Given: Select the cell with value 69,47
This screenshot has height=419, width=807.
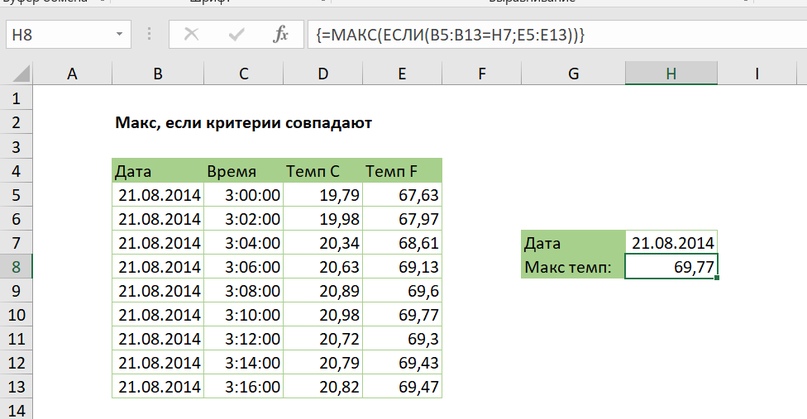Looking at the screenshot, I should [402, 387].
